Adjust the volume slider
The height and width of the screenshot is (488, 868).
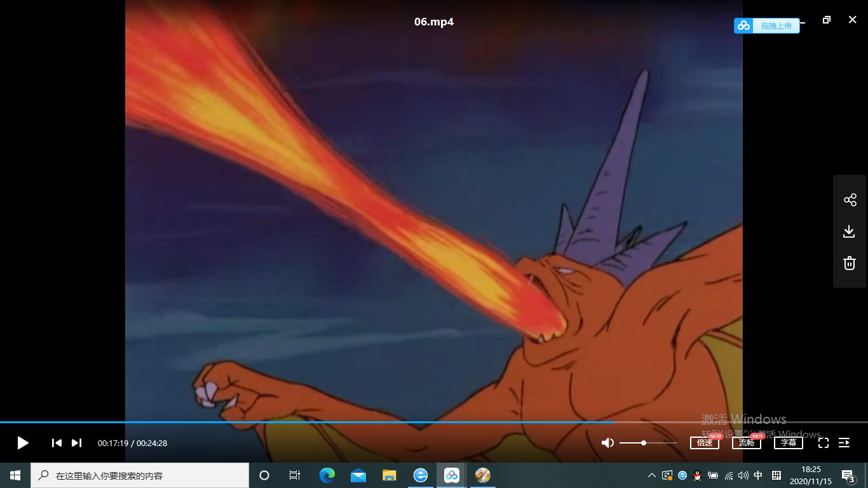pyautogui.click(x=648, y=443)
